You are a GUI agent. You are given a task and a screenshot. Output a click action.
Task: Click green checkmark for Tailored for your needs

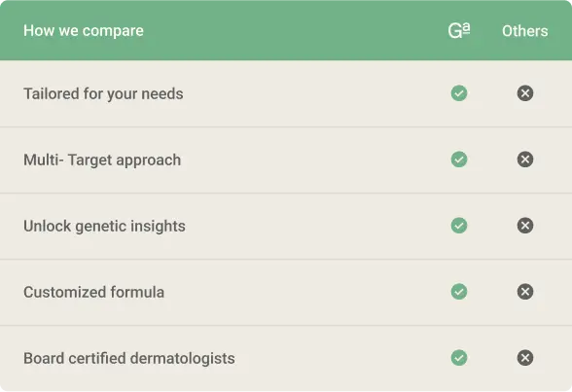tap(459, 93)
